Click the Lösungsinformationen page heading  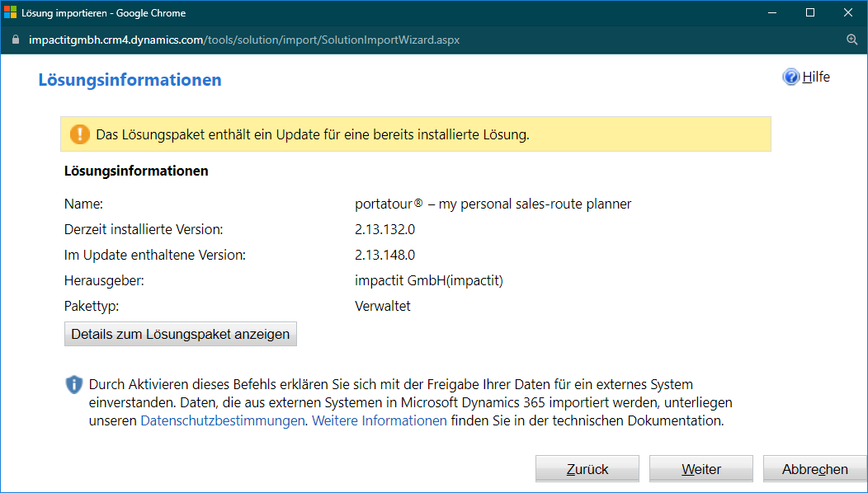coord(130,80)
